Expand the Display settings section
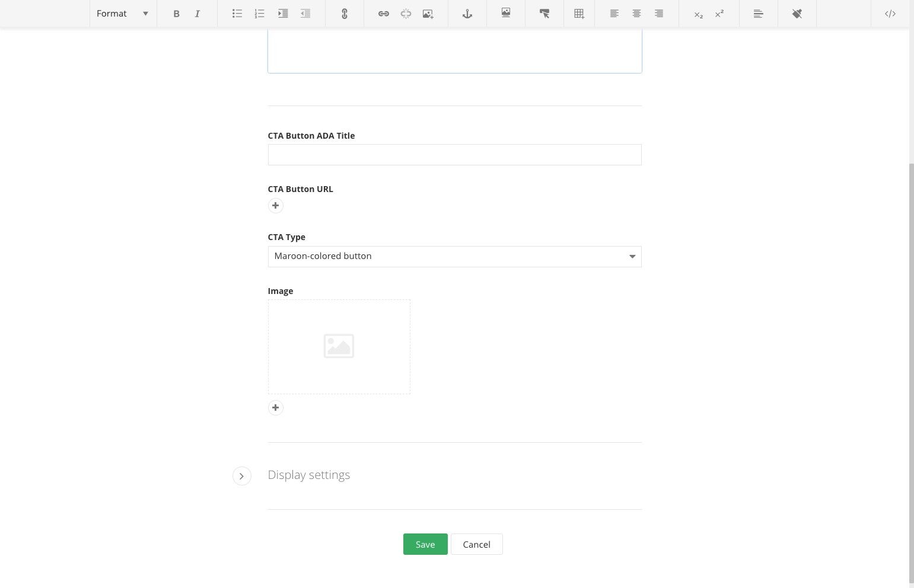This screenshot has height=588, width=914. [242, 476]
